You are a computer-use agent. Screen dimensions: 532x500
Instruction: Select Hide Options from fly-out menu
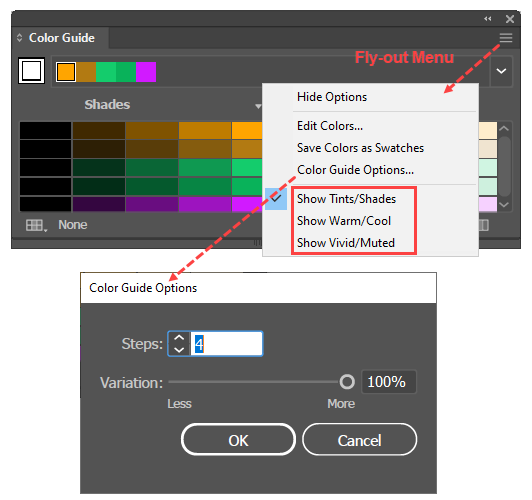coord(332,97)
